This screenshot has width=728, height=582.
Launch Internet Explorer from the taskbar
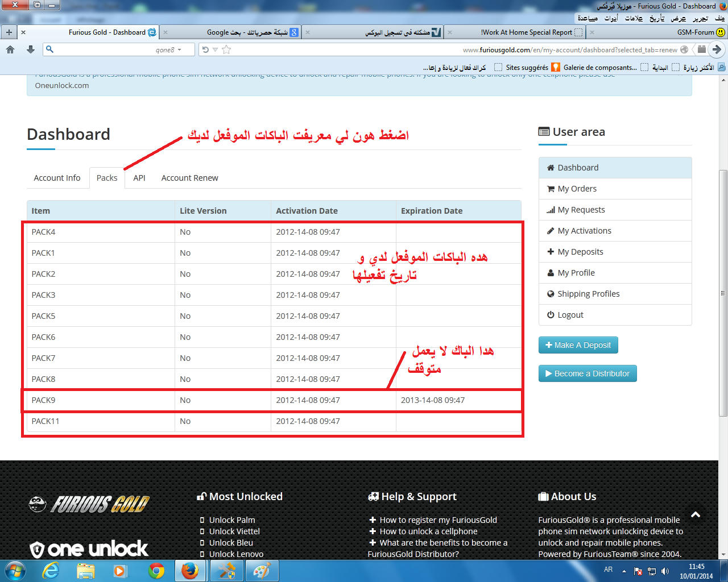point(51,571)
